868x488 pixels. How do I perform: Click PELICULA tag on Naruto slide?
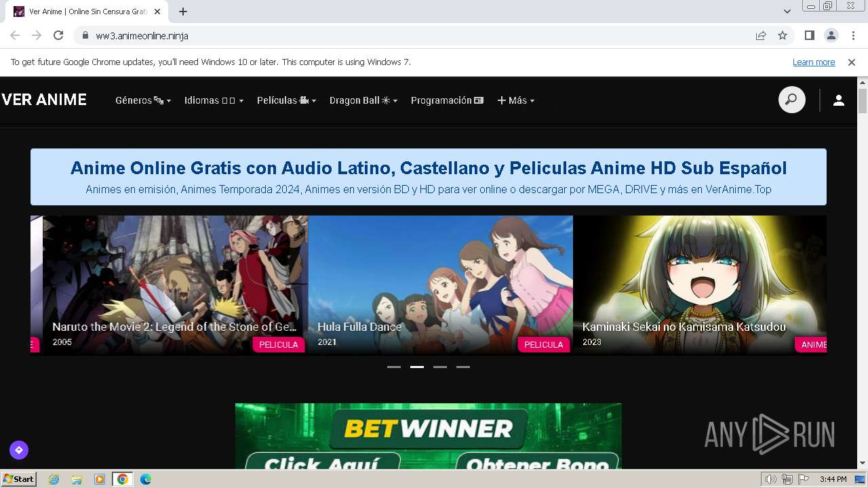point(279,344)
